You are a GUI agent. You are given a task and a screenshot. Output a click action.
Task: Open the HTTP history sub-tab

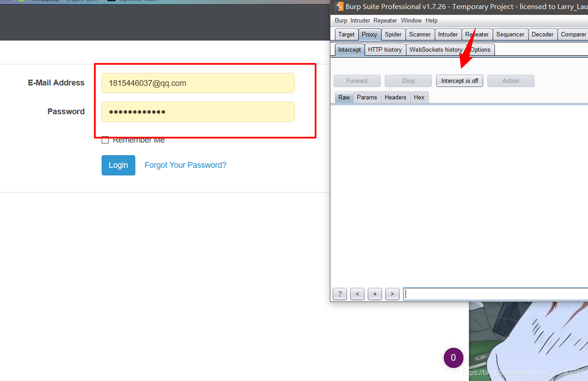pos(385,49)
